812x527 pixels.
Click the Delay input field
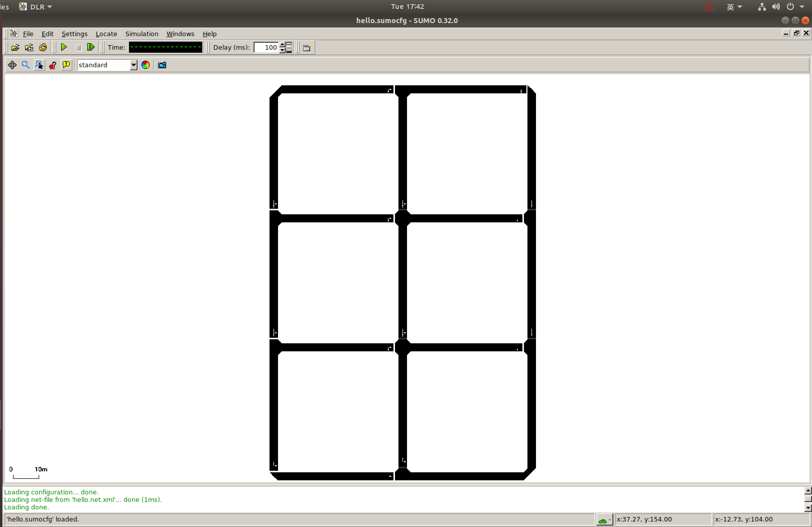[x=266, y=47]
